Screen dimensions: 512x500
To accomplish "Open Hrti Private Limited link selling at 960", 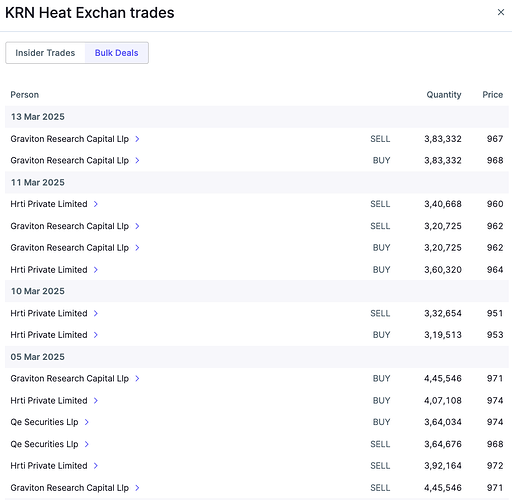I will pos(49,204).
